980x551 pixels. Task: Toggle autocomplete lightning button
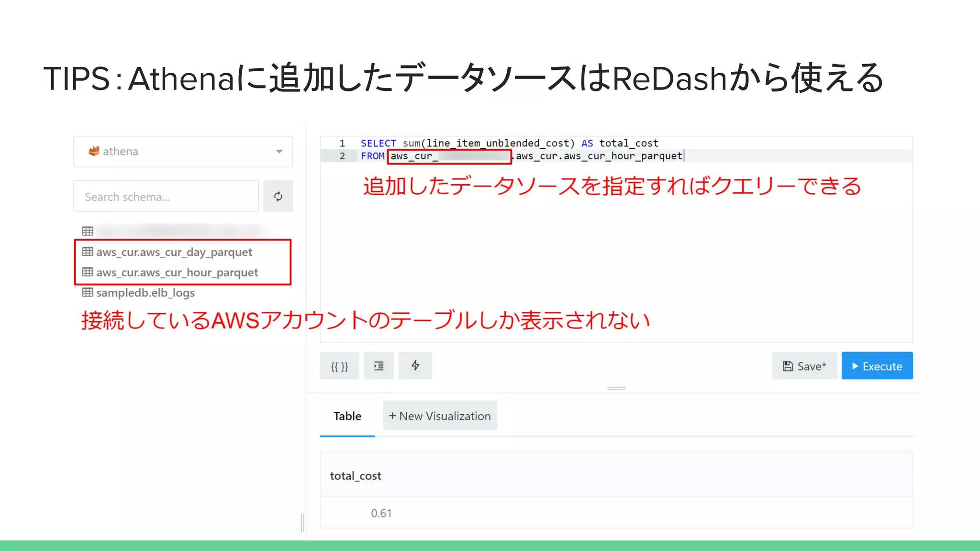pos(415,366)
